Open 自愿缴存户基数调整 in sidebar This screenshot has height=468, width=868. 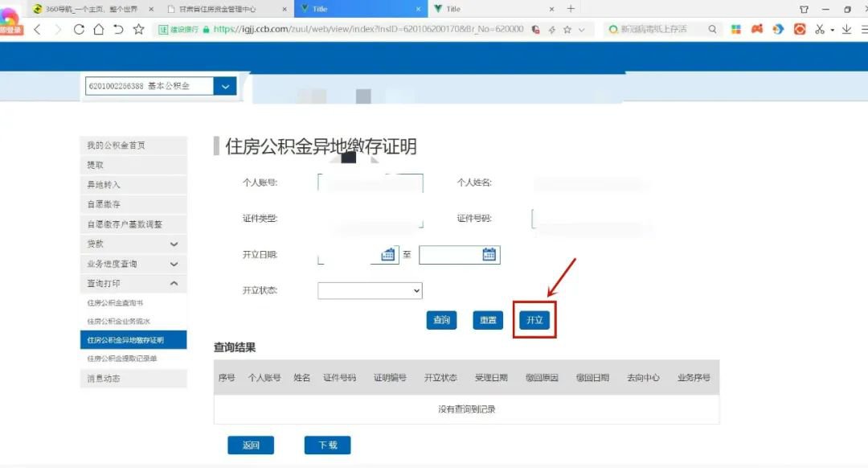coord(133,224)
